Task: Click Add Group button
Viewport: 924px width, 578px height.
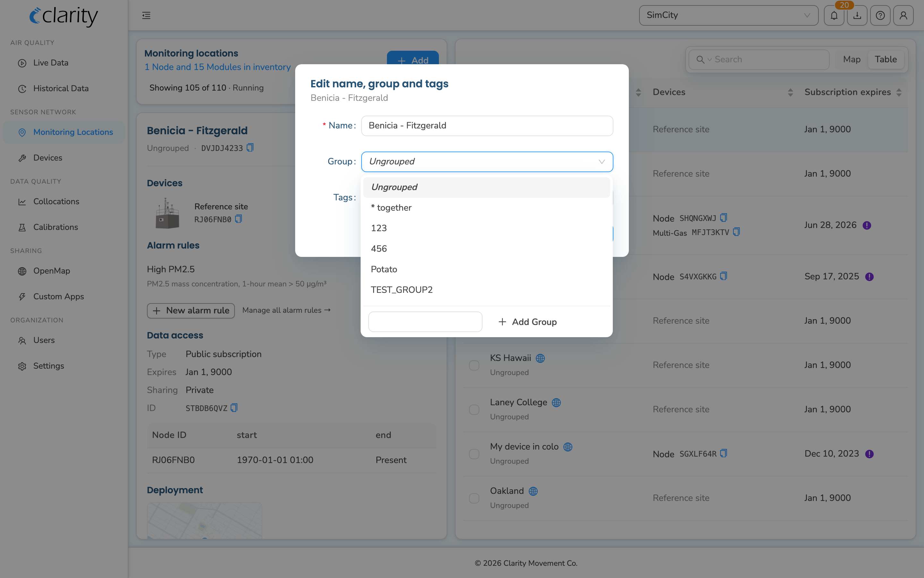Action: pyautogui.click(x=528, y=322)
